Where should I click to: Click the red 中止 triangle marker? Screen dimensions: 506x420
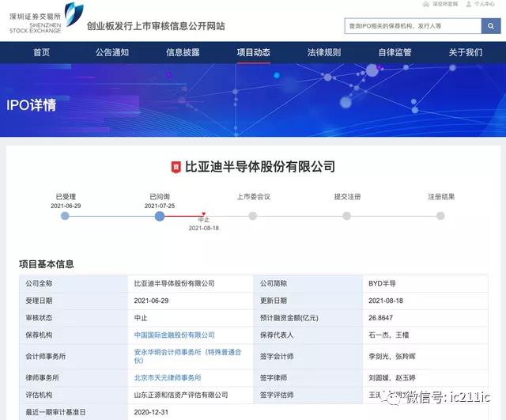[x=203, y=213]
